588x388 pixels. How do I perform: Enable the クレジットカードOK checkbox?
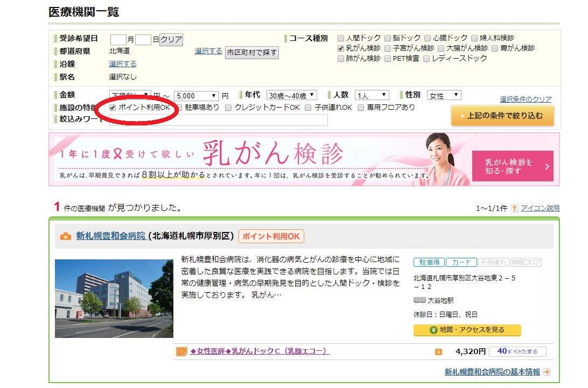(x=228, y=108)
